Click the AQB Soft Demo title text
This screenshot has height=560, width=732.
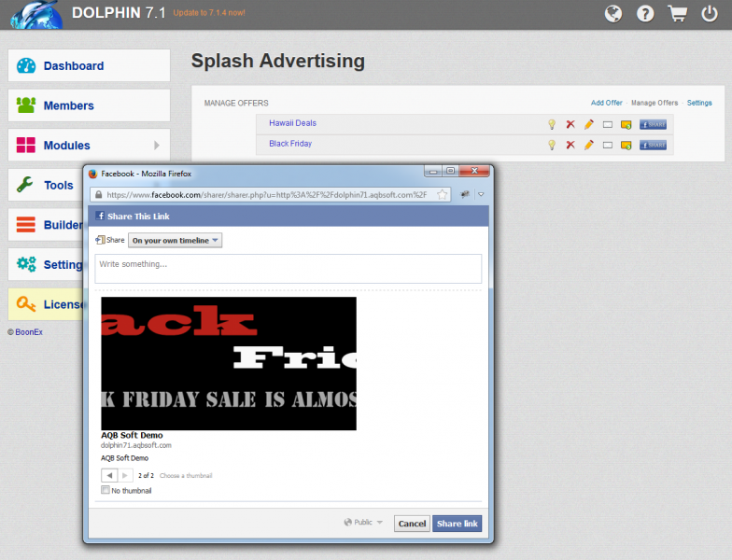[x=133, y=435]
